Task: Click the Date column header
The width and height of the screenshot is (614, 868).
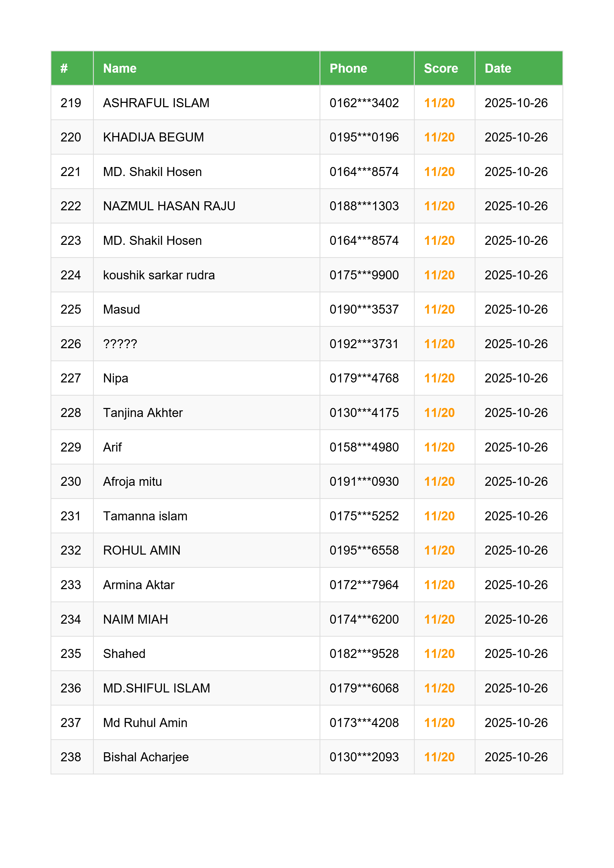Action: coord(497,68)
